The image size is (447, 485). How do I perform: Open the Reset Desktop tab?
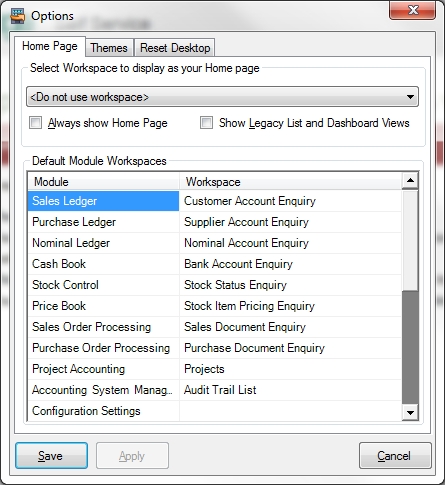pos(175,48)
